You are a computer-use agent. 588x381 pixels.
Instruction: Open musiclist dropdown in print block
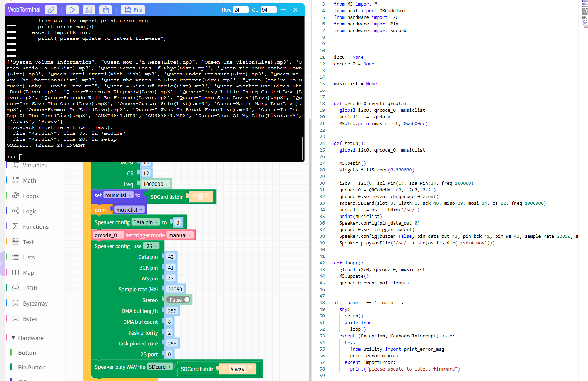(129, 210)
